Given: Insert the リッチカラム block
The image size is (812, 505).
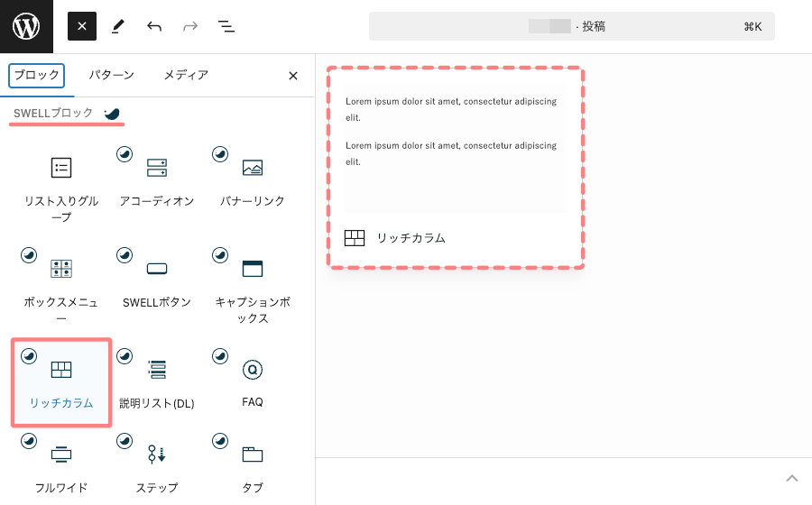Looking at the screenshot, I should tap(61, 382).
